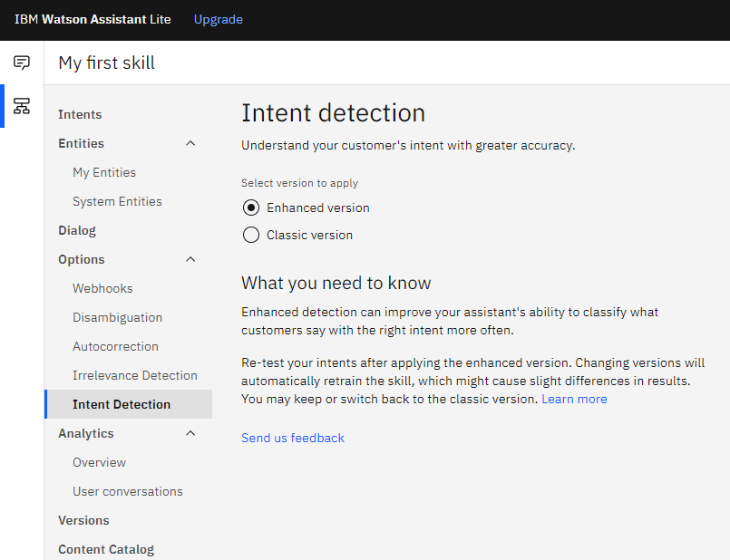Open the Versions section
Screen dimensions: 730x560
click(83, 520)
